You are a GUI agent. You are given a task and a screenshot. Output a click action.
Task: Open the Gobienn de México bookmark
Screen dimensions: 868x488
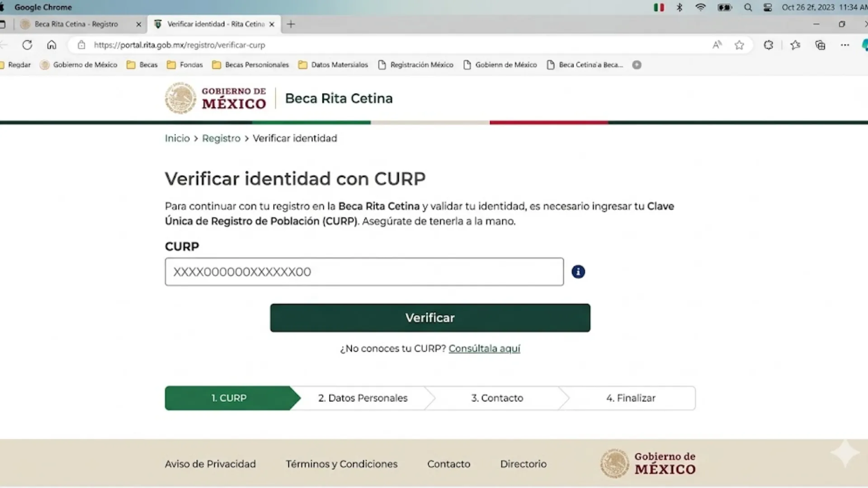tap(500, 65)
